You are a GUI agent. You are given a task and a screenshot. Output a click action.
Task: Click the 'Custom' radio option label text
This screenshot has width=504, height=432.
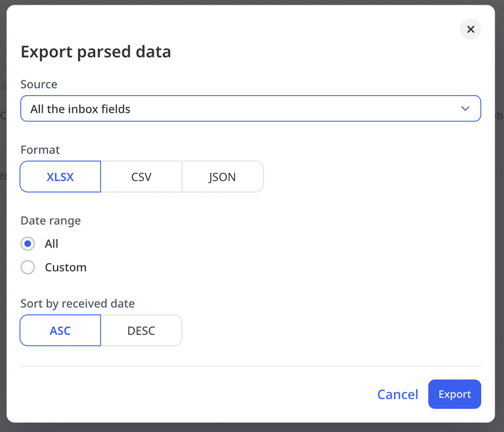[x=66, y=267]
